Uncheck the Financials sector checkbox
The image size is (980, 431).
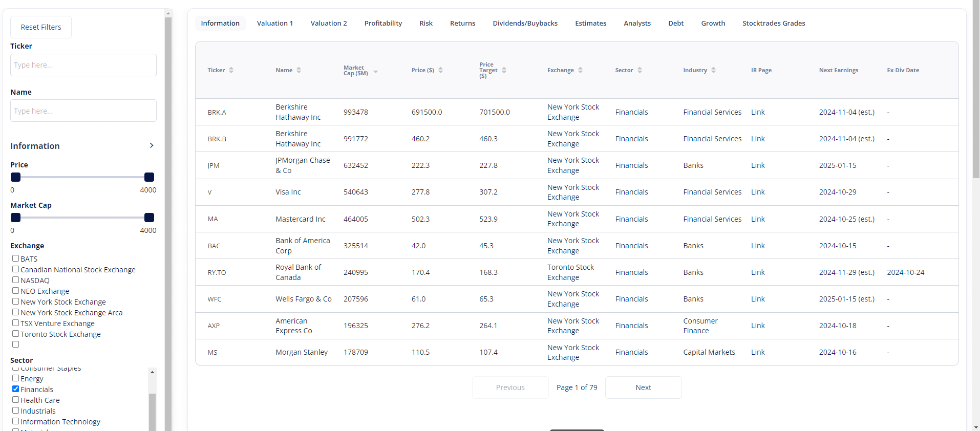[16, 389]
